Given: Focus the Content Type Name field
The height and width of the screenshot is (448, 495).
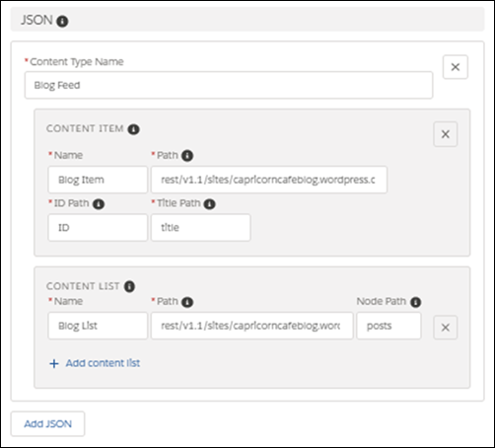Looking at the screenshot, I should pyautogui.click(x=229, y=85).
